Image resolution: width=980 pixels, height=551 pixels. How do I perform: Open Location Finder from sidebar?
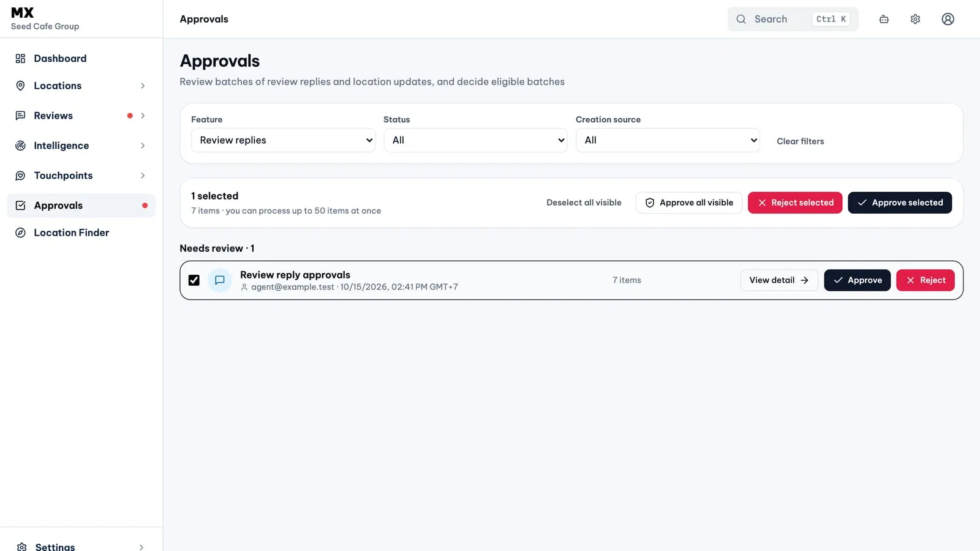81,233
